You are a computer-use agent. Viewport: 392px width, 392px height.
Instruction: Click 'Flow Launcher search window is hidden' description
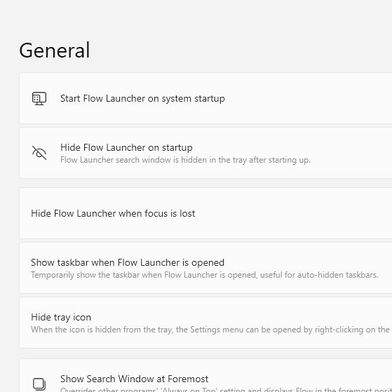(x=185, y=160)
